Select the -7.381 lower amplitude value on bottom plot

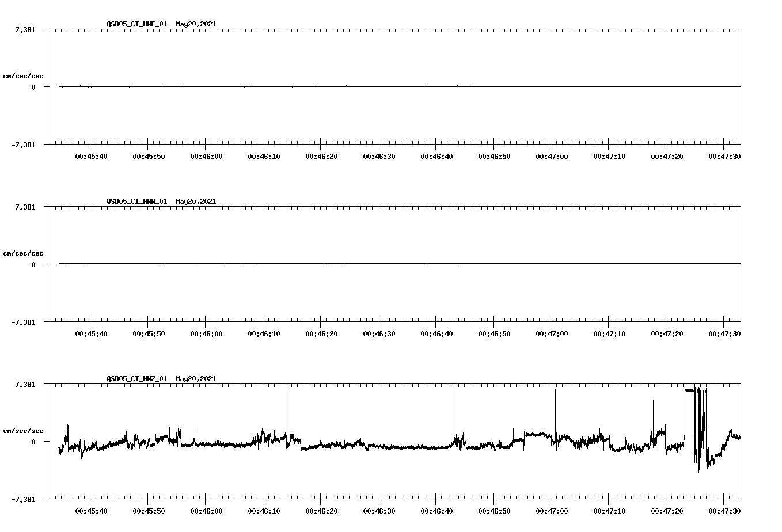click(x=22, y=500)
